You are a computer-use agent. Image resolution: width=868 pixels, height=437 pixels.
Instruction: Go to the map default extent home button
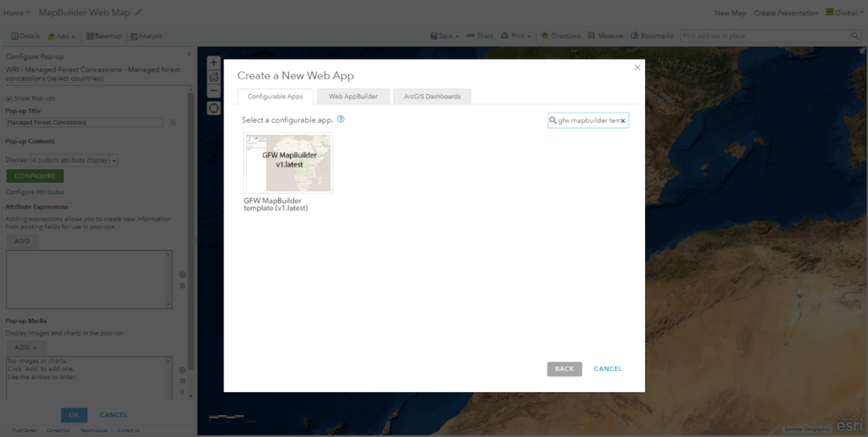(x=214, y=77)
